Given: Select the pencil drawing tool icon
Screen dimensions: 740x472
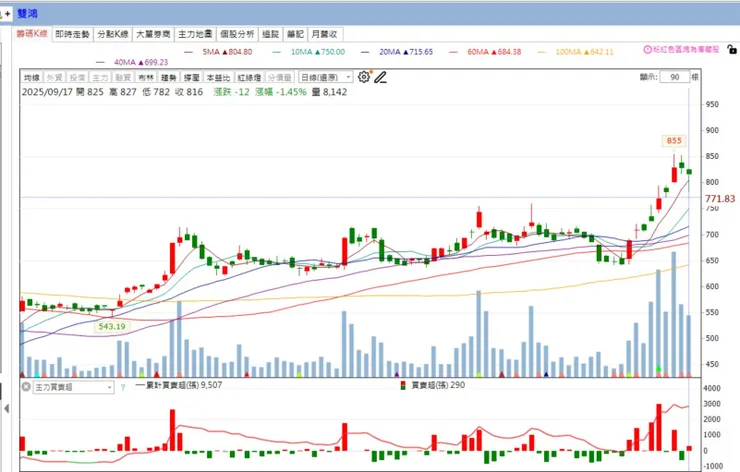Looking at the screenshot, I should (380, 77).
